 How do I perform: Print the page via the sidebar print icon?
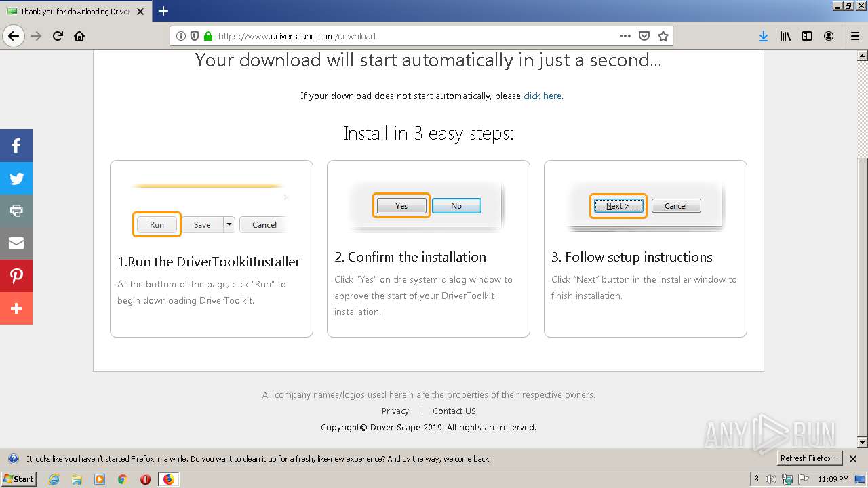16,211
